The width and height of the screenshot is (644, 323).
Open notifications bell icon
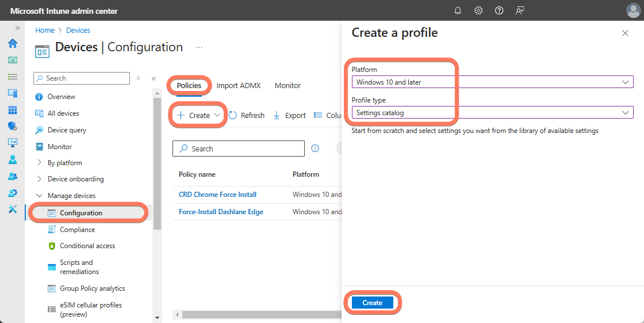[458, 10]
